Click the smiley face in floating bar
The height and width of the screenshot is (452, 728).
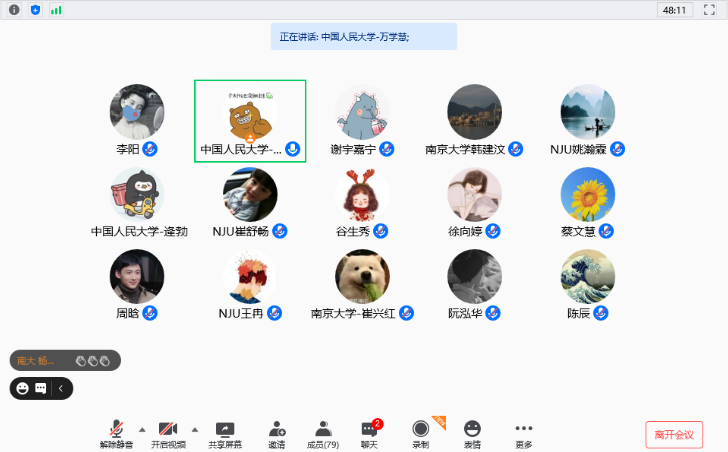pos(22,388)
